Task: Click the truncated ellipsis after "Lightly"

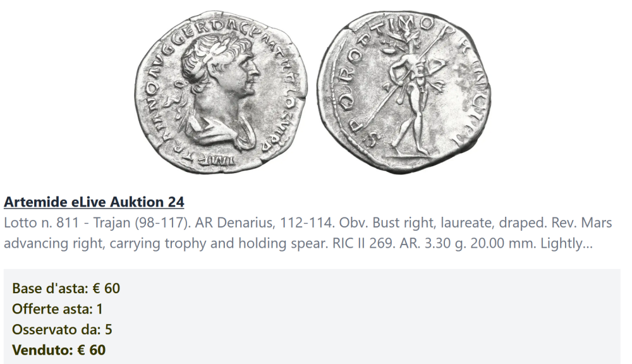Action: pos(588,243)
